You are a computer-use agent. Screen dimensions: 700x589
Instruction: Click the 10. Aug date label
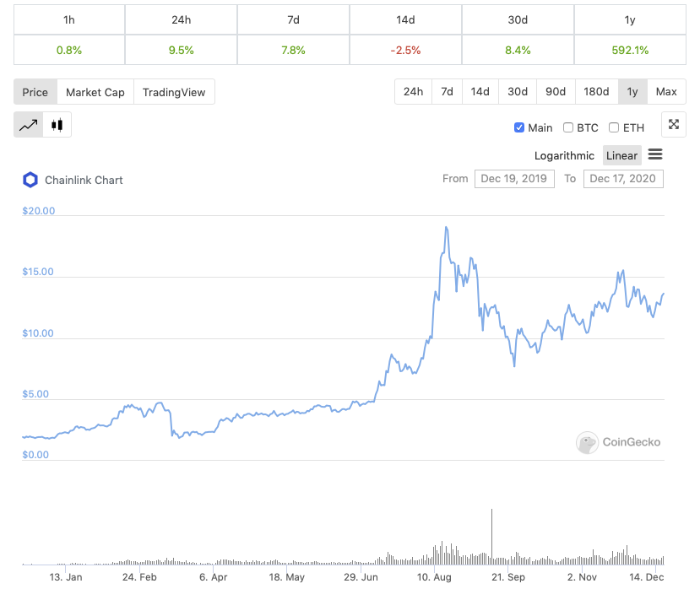(434, 577)
